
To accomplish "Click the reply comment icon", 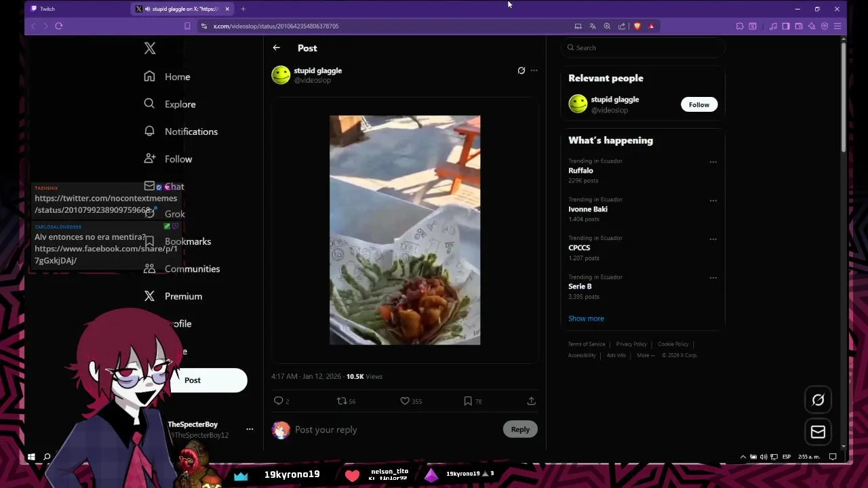I will (278, 401).
